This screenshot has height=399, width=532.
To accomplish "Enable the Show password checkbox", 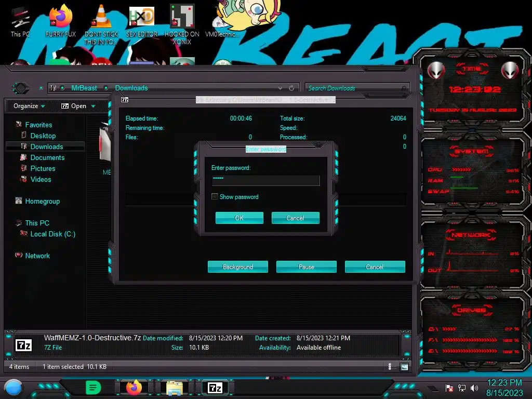I will (215, 197).
